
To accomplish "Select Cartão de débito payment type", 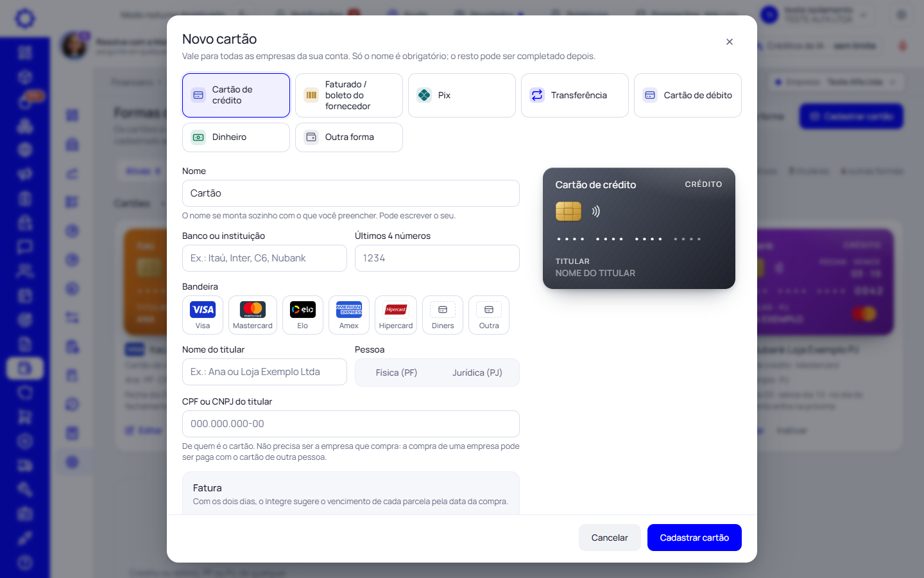I will 688,95.
